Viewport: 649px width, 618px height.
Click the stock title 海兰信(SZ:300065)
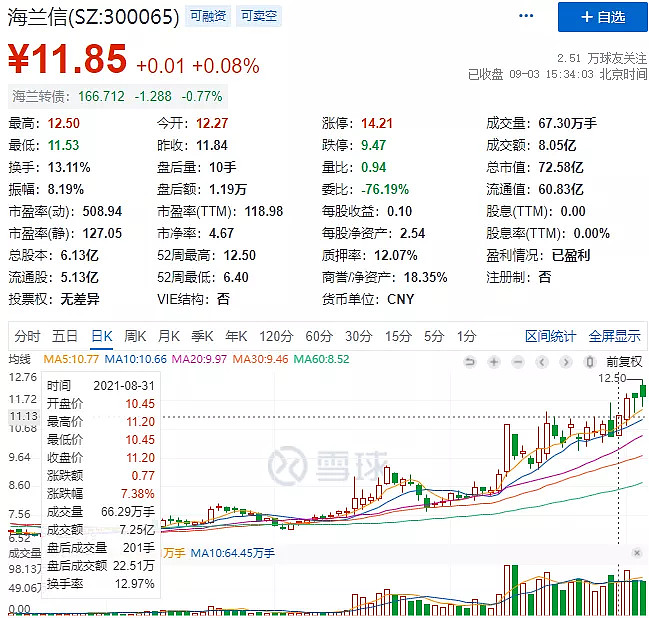tap(94, 17)
